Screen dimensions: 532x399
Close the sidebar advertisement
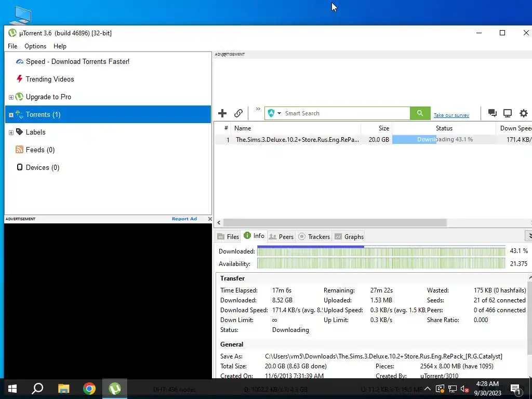pos(210,219)
